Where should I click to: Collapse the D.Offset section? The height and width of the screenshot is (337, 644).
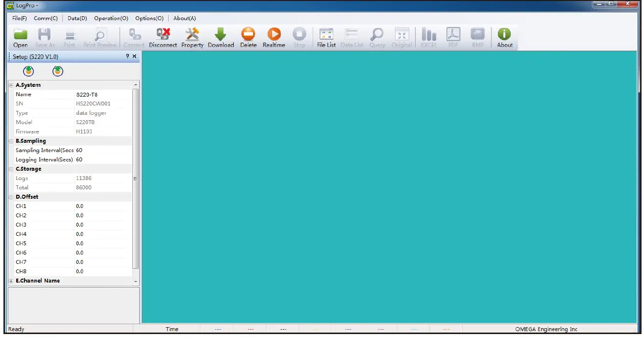pyautogui.click(x=11, y=197)
